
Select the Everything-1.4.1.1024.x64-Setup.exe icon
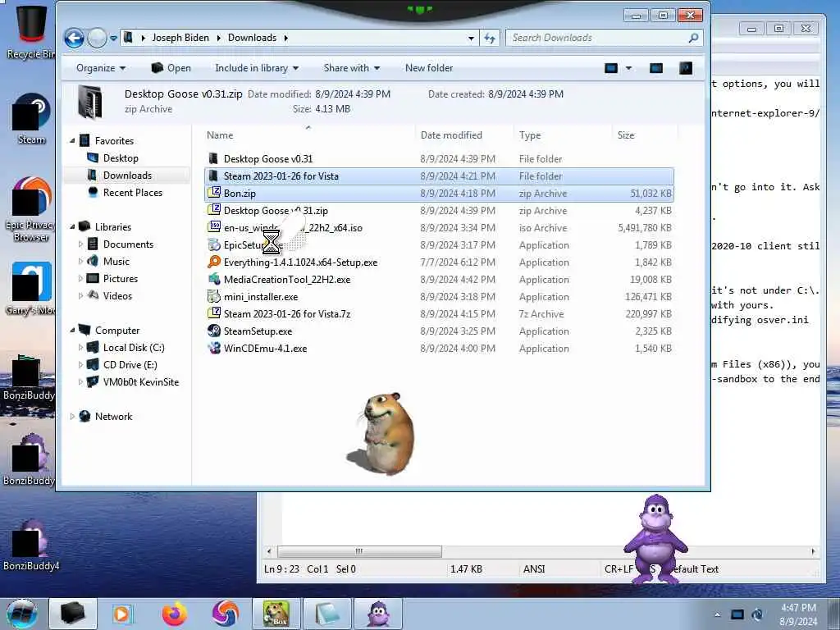click(214, 262)
